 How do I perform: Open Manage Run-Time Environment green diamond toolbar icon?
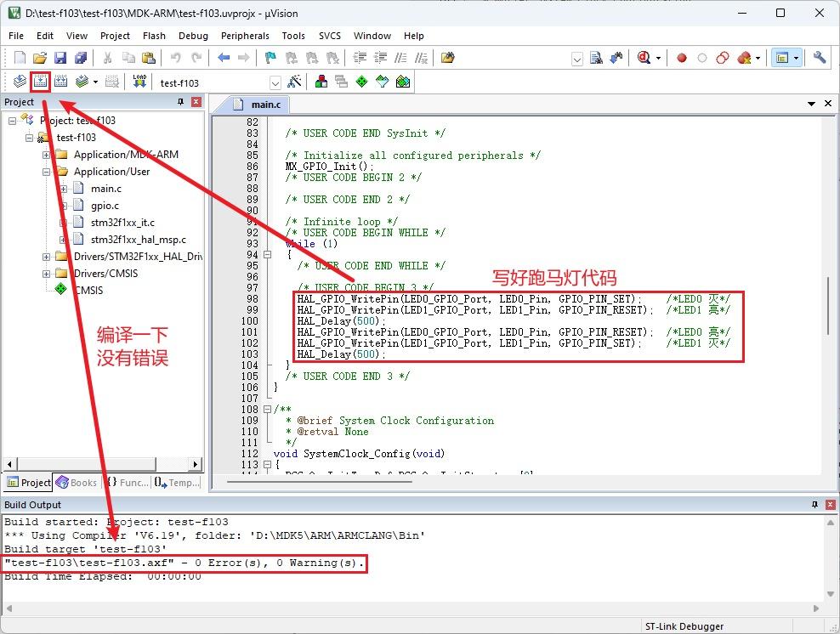pyautogui.click(x=361, y=82)
